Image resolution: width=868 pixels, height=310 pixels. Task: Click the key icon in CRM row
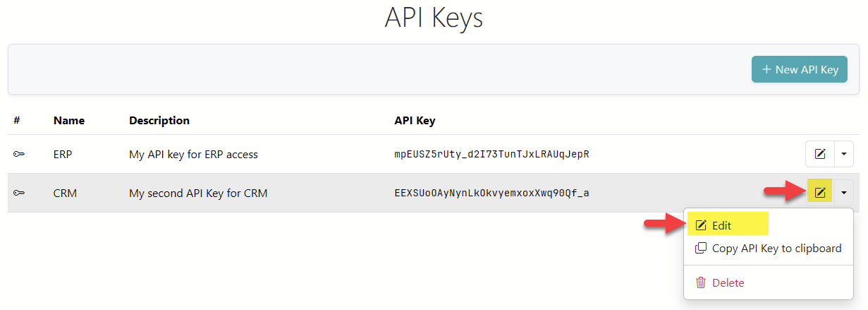tap(19, 193)
